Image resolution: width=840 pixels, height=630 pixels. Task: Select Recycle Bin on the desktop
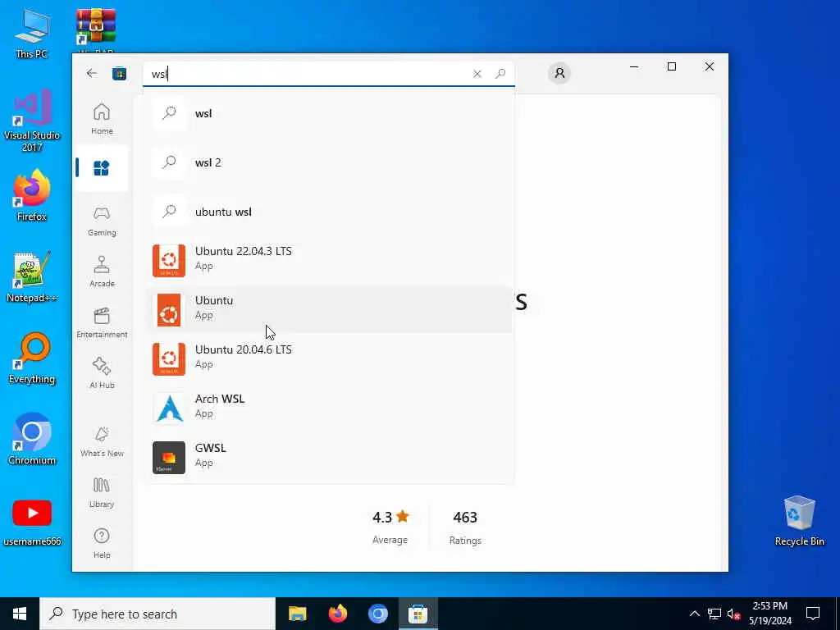pyautogui.click(x=799, y=521)
